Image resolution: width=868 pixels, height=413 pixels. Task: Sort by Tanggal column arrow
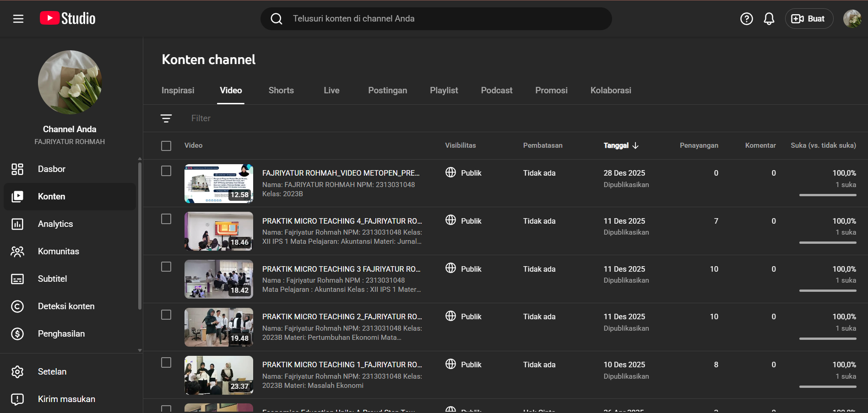coord(635,145)
